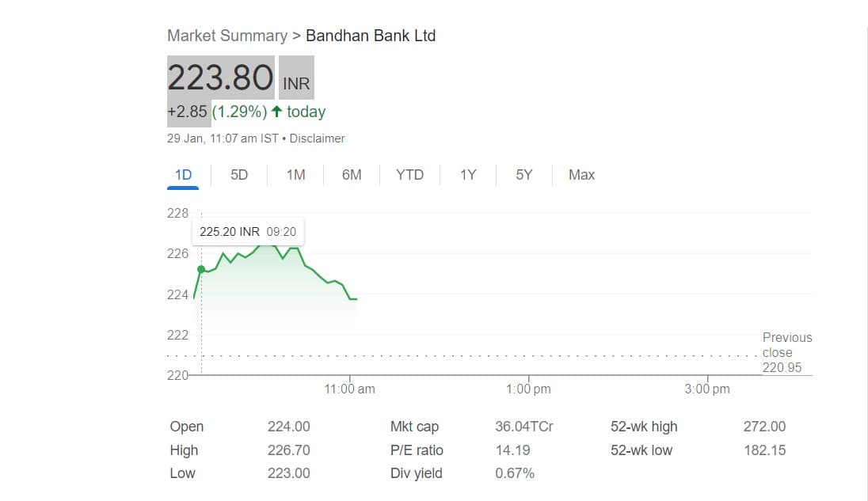The width and height of the screenshot is (868, 501).
Task: Click the 225.20 INR chart tooltip
Action: pyautogui.click(x=248, y=232)
